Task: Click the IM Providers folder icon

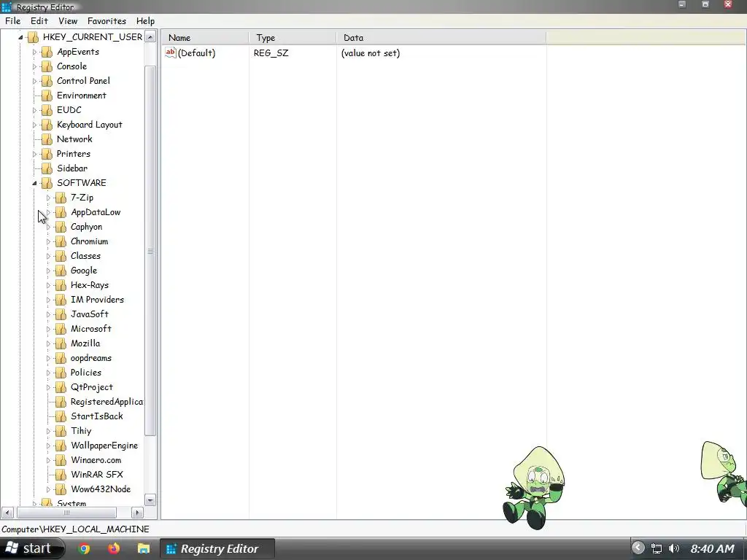Action: 61,300
